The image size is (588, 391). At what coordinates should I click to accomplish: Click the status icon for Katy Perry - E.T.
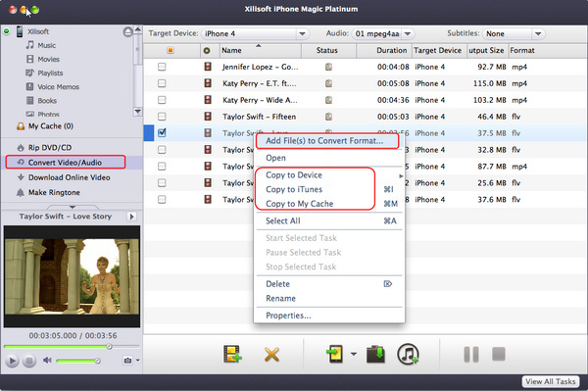click(x=329, y=83)
